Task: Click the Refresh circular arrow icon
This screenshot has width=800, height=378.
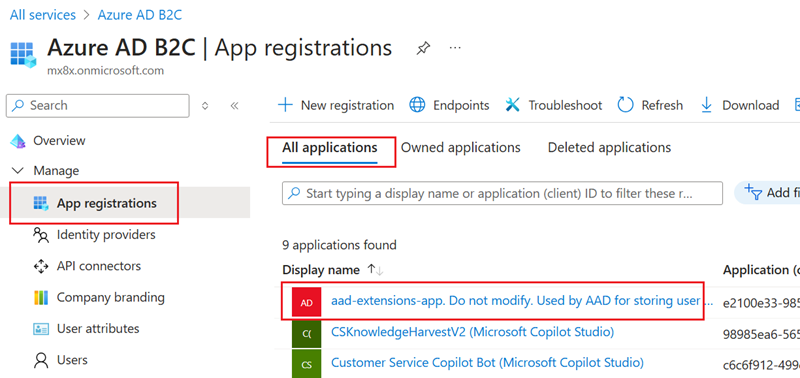Action: (x=625, y=105)
